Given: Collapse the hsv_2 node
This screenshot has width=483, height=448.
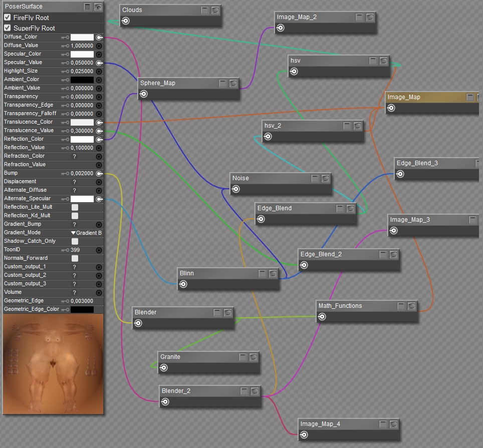Looking at the screenshot, I should [x=347, y=126].
